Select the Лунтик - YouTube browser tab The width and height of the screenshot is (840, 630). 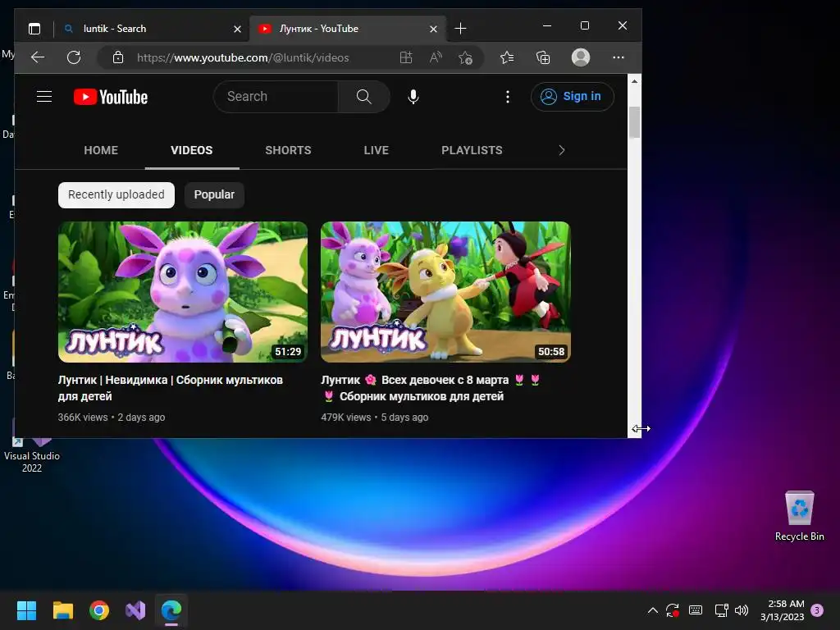click(348, 29)
